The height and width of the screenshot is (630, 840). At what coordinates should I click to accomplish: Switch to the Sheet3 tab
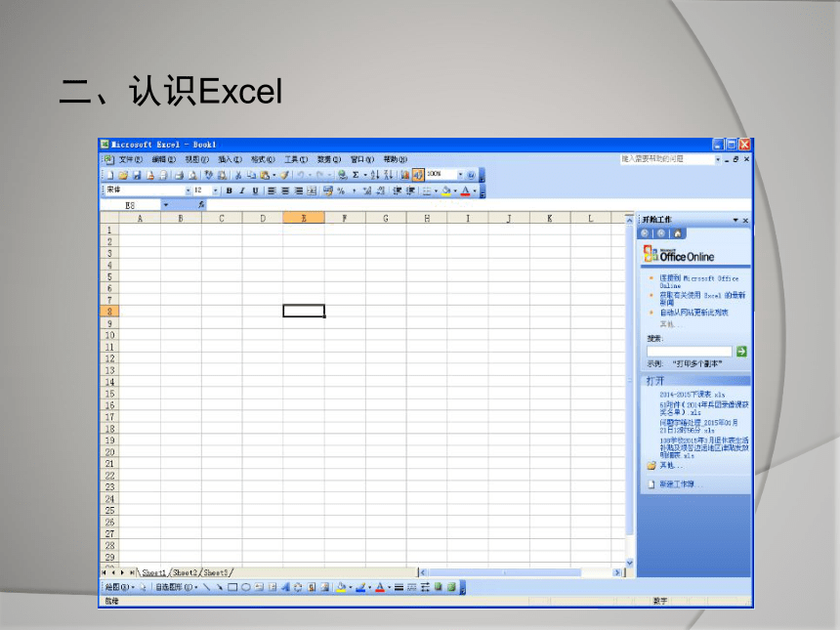(216, 572)
